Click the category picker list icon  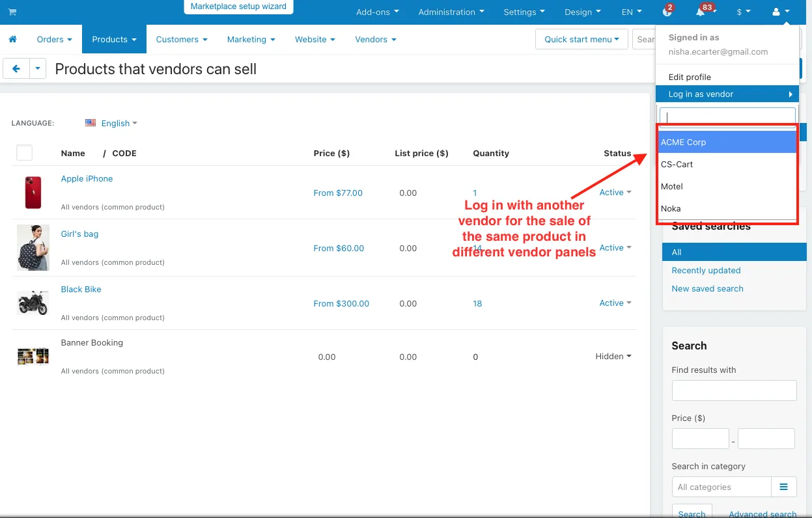pyautogui.click(x=784, y=487)
